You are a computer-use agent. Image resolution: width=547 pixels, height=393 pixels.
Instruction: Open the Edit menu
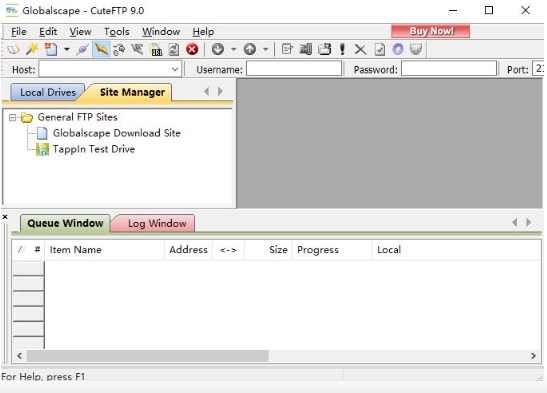(48, 32)
